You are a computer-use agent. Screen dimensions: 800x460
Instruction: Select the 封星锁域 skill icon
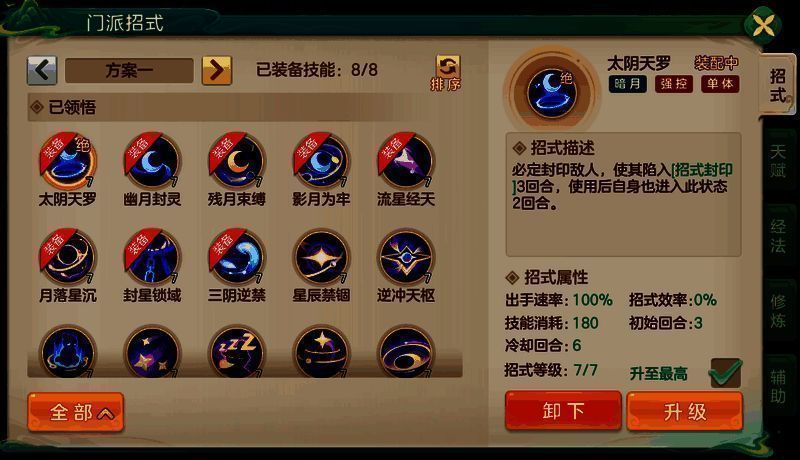(152, 257)
